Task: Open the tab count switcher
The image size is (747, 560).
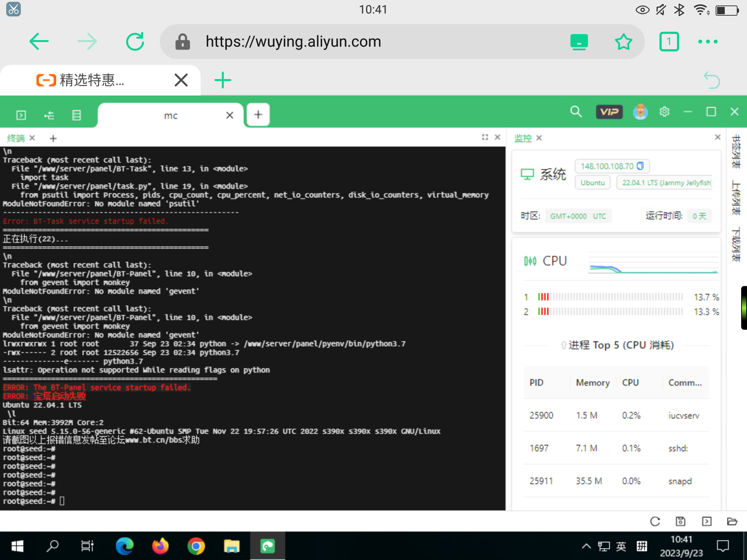Action: (x=669, y=42)
